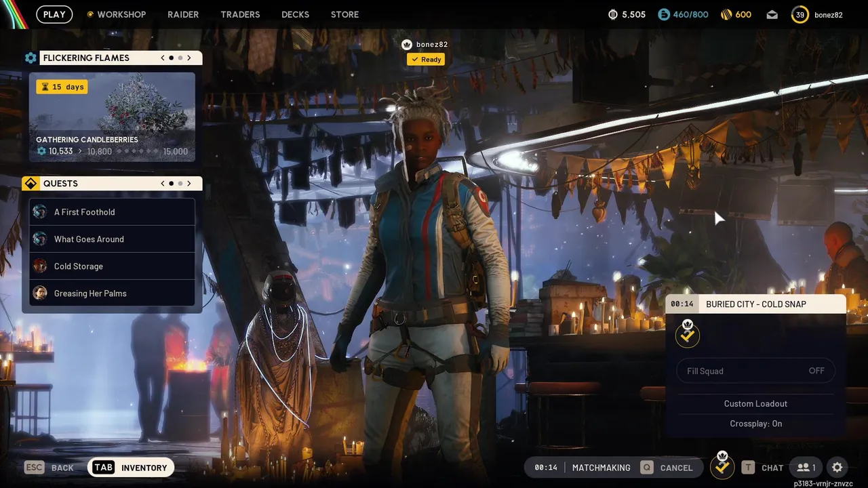
Task: Click the coin currency icon beside 5,505
Action: click(x=613, y=14)
